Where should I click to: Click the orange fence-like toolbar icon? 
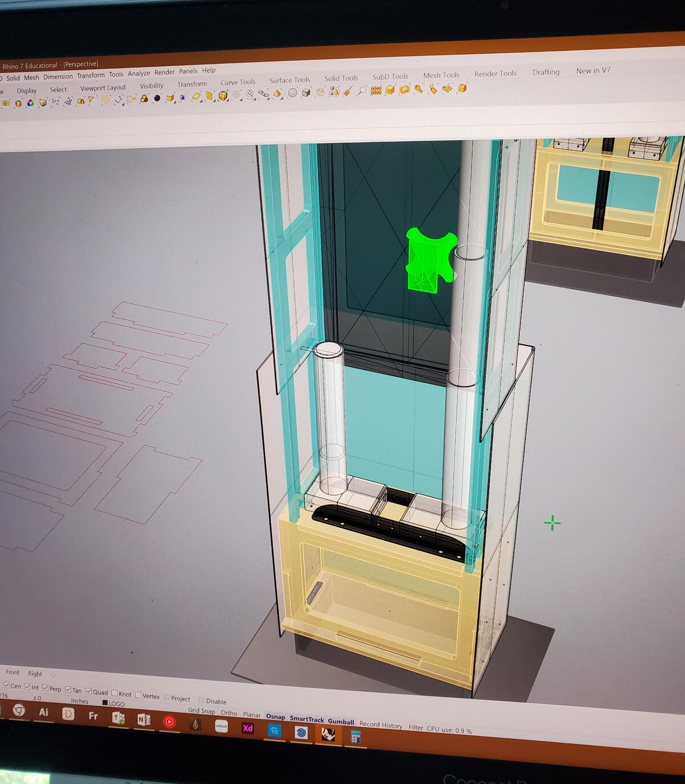[376, 90]
